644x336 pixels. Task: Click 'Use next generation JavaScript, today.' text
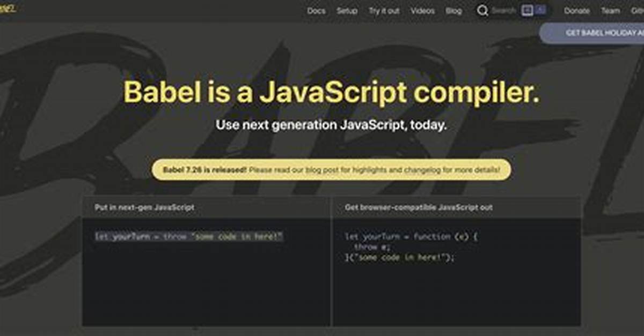point(331,126)
